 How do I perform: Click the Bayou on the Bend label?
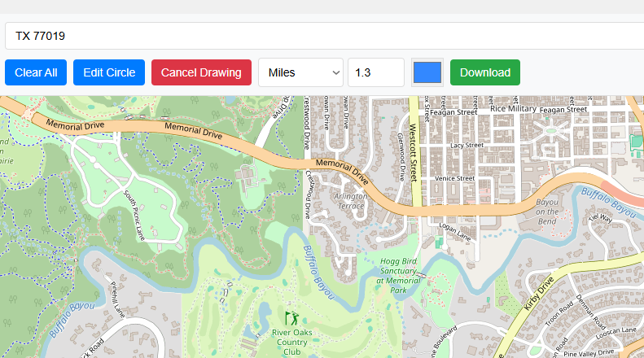[x=547, y=212]
